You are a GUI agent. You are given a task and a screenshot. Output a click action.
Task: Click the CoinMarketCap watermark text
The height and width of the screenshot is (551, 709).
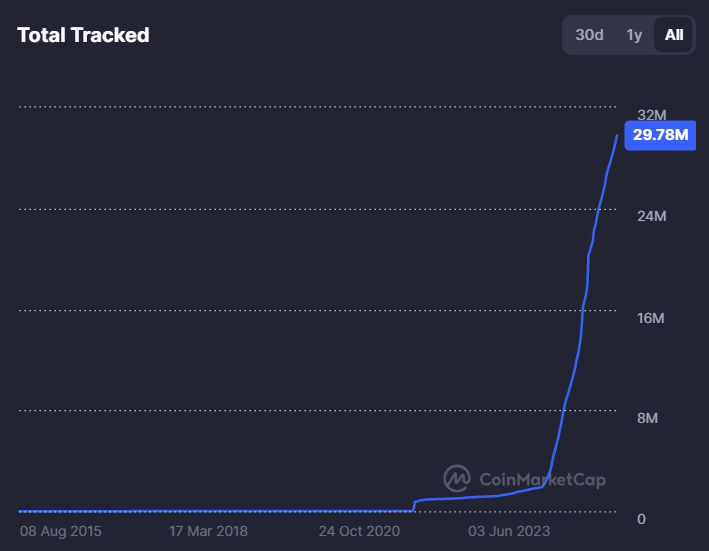542,480
